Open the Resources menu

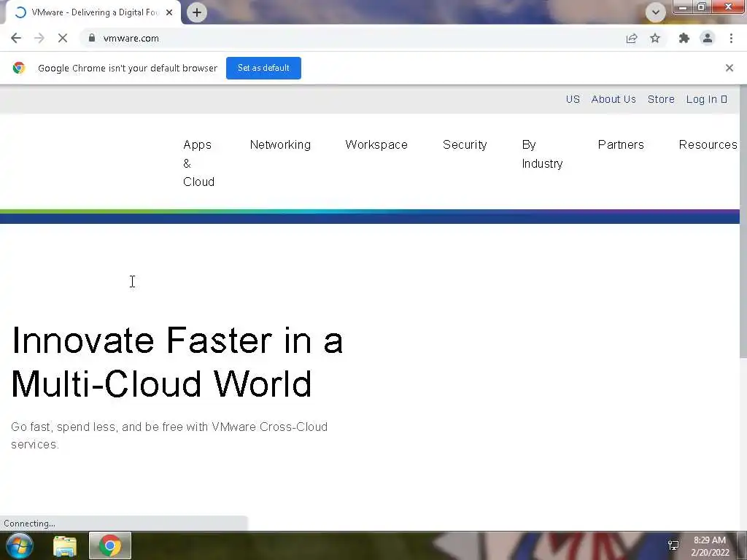click(x=708, y=144)
